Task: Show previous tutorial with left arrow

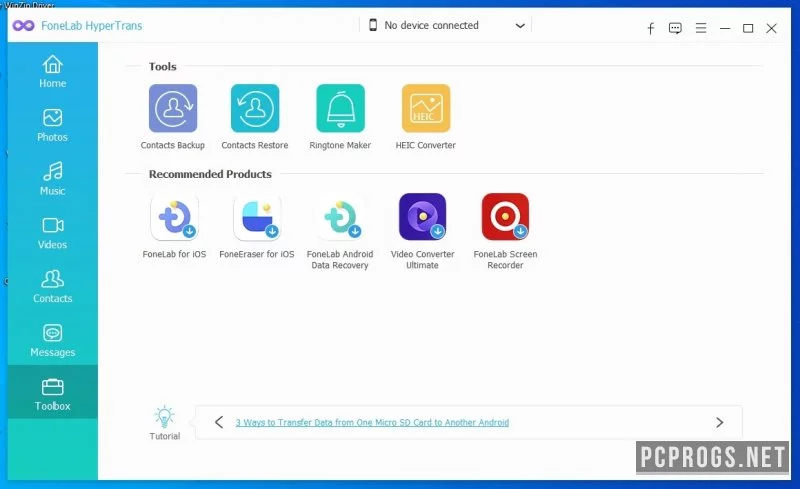Action: (x=219, y=422)
